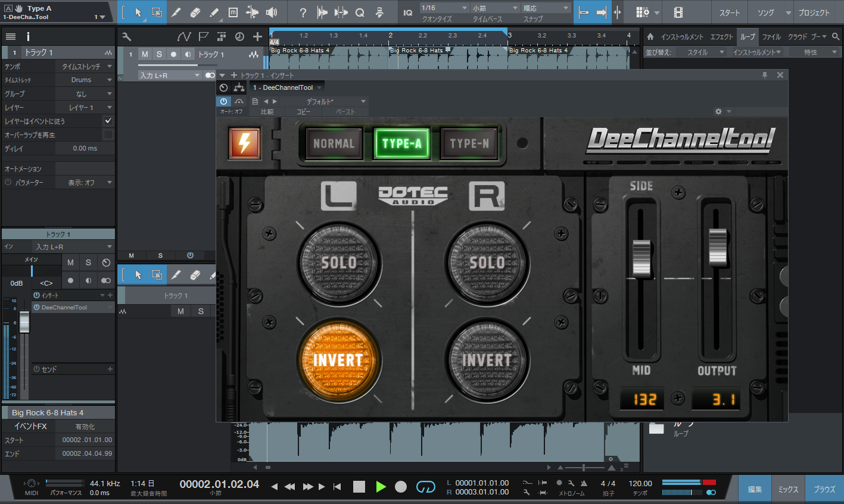
Task: Open タイムストレッチ tempo mode dropdown
Action: pyautogui.click(x=85, y=67)
